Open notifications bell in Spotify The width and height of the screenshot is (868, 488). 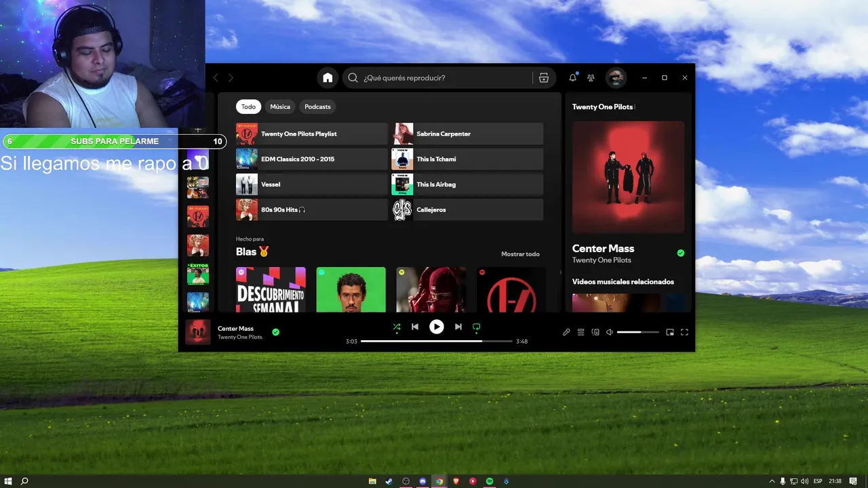tap(572, 78)
